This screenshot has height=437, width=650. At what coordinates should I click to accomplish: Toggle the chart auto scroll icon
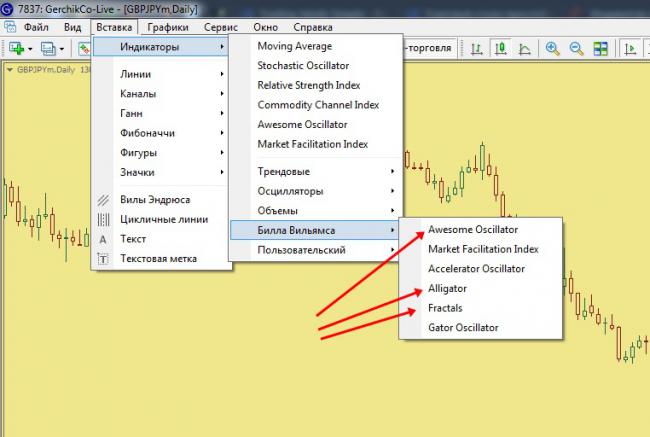click(631, 49)
